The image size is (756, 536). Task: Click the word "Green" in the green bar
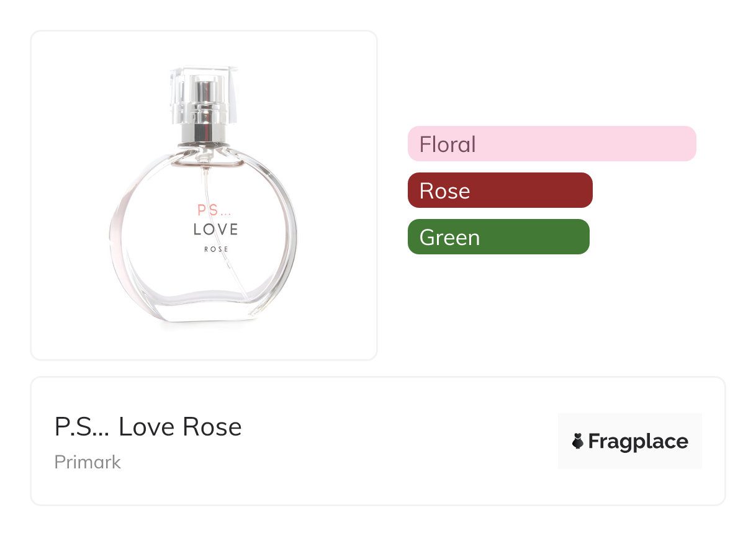point(449,237)
